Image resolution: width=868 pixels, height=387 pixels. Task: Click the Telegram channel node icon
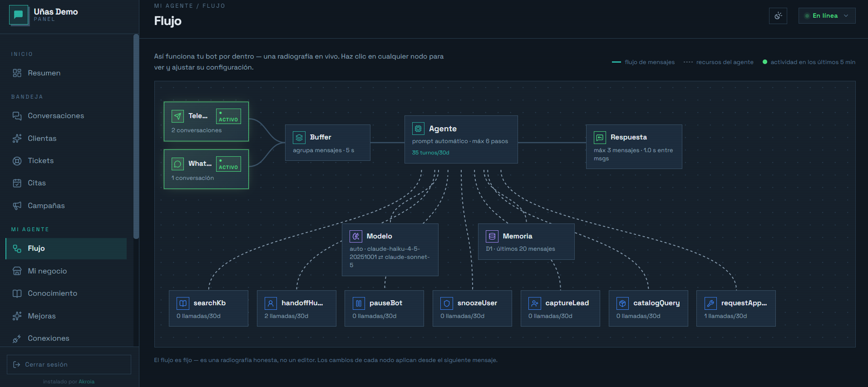178,116
